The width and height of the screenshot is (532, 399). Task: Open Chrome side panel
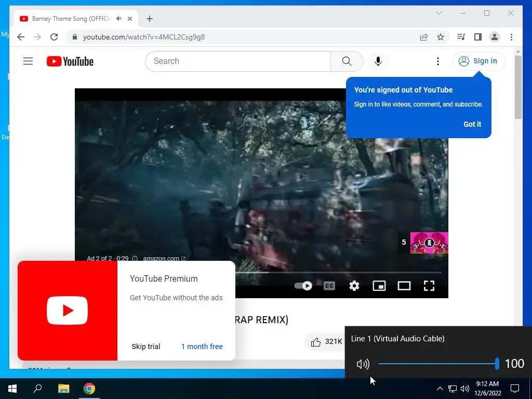click(478, 37)
